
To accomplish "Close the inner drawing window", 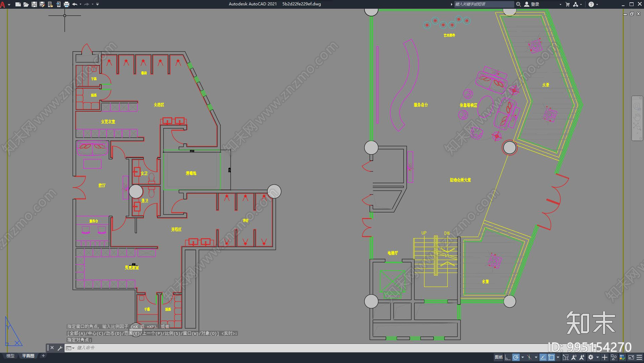I will coord(638,14).
